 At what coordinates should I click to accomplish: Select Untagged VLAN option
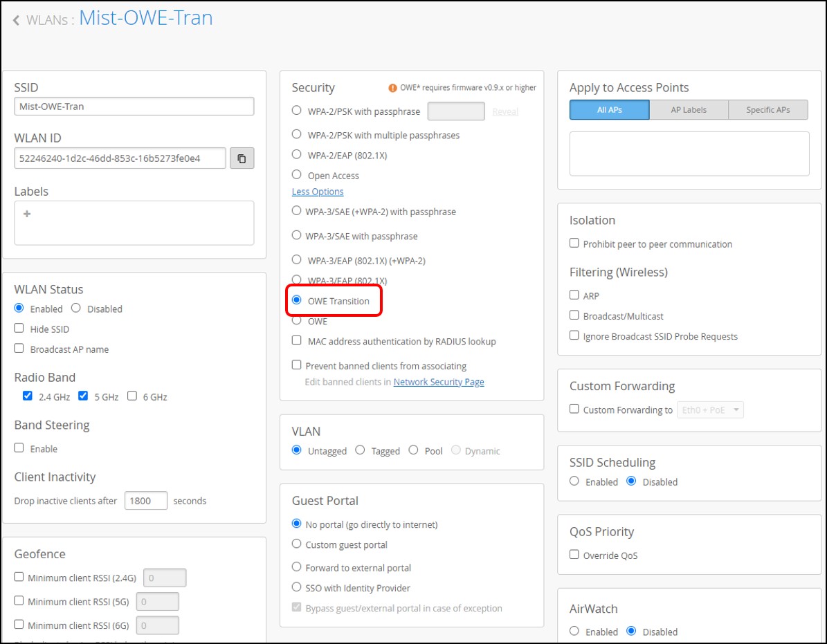click(296, 450)
